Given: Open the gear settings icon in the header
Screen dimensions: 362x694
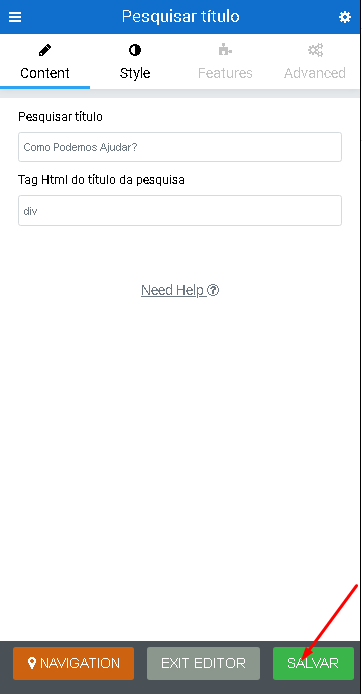Looking at the screenshot, I should (x=345, y=17).
